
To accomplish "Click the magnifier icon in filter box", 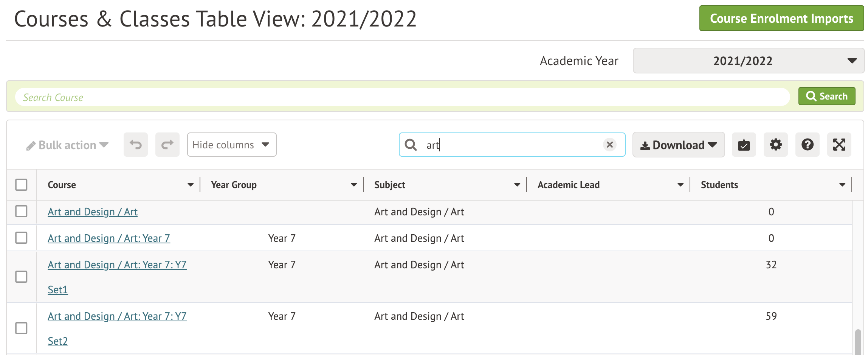I will point(411,145).
